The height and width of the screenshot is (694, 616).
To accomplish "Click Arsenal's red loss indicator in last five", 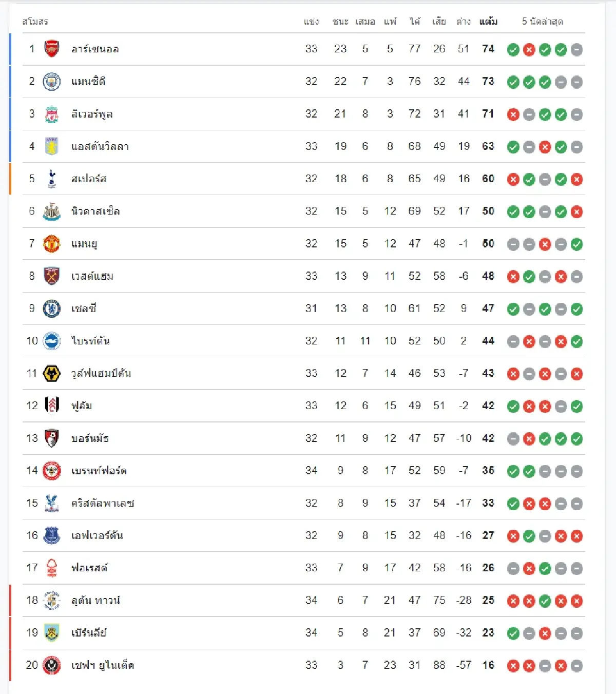I will click(x=529, y=50).
